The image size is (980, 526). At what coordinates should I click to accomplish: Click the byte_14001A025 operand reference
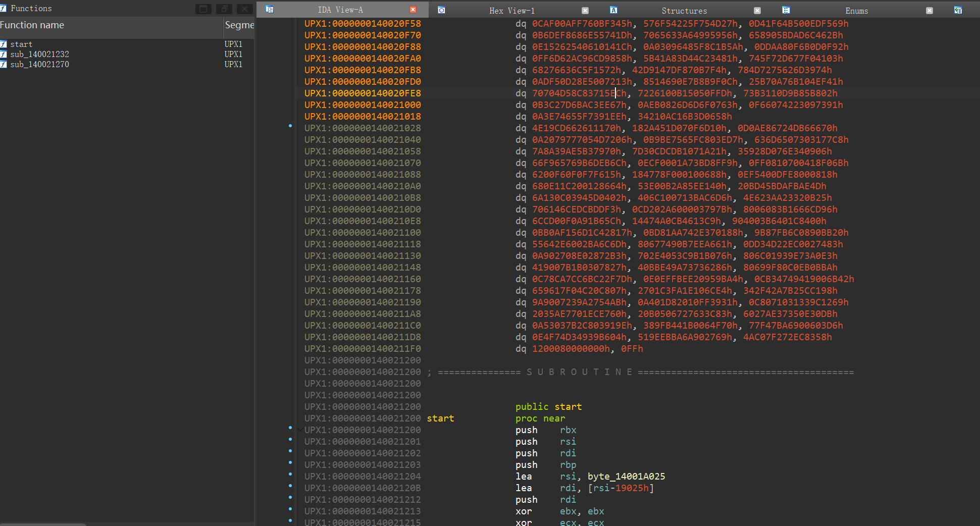coord(626,477)
